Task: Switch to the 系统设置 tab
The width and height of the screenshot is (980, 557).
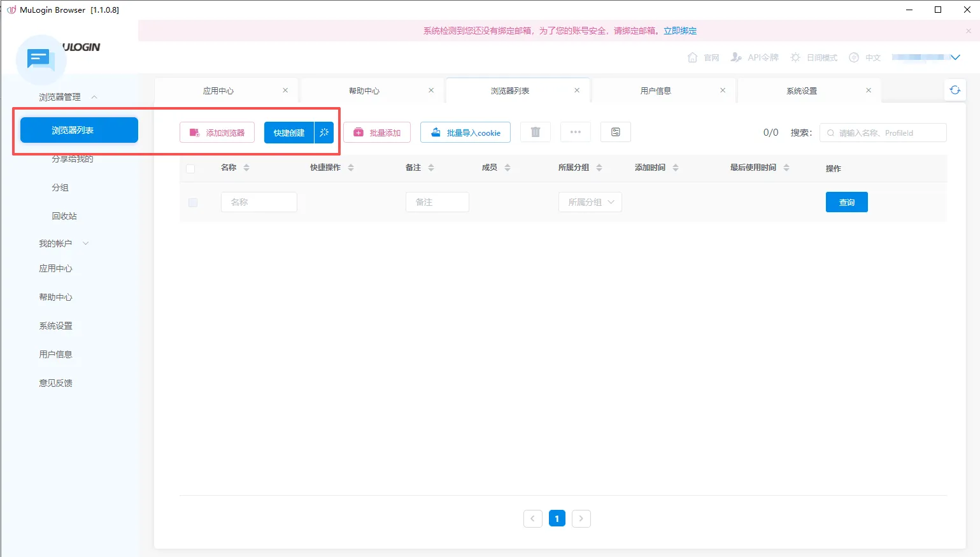Action: coord(802,90)
